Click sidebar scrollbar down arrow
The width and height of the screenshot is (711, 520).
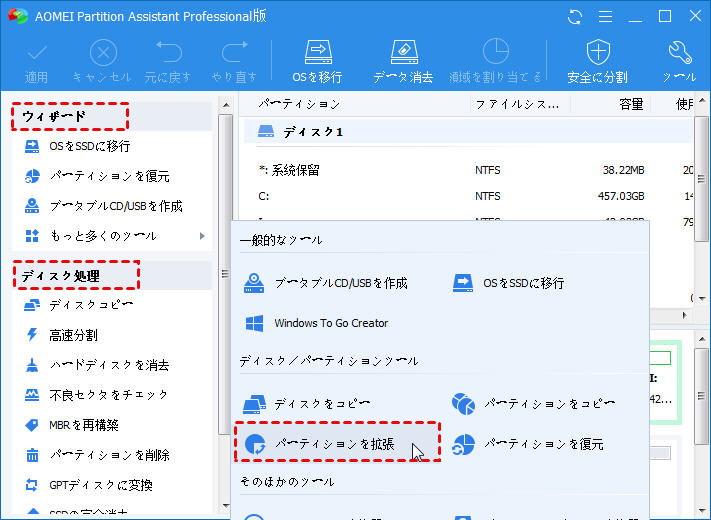pos(225,505)
